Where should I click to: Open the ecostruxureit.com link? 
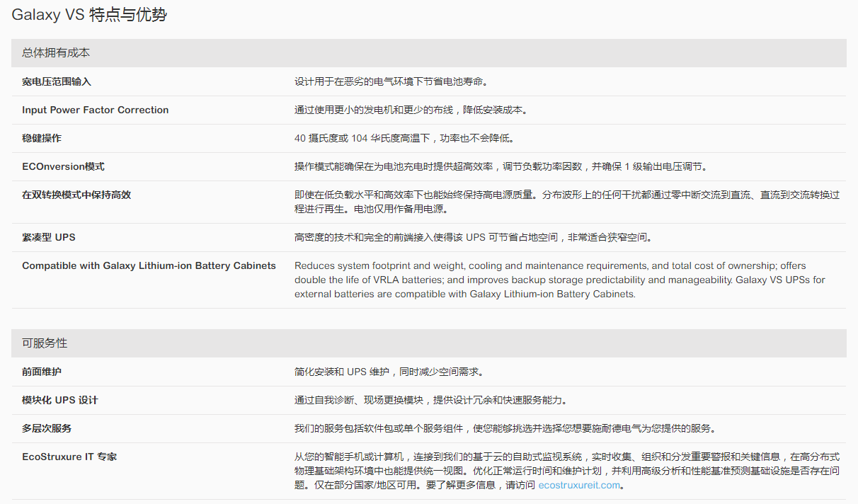pyautogui.click(x=579, y=485)
